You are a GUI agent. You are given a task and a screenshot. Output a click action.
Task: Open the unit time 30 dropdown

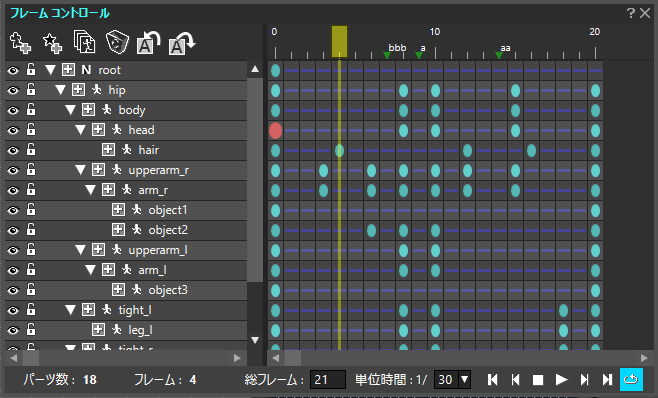coord(465,380)
